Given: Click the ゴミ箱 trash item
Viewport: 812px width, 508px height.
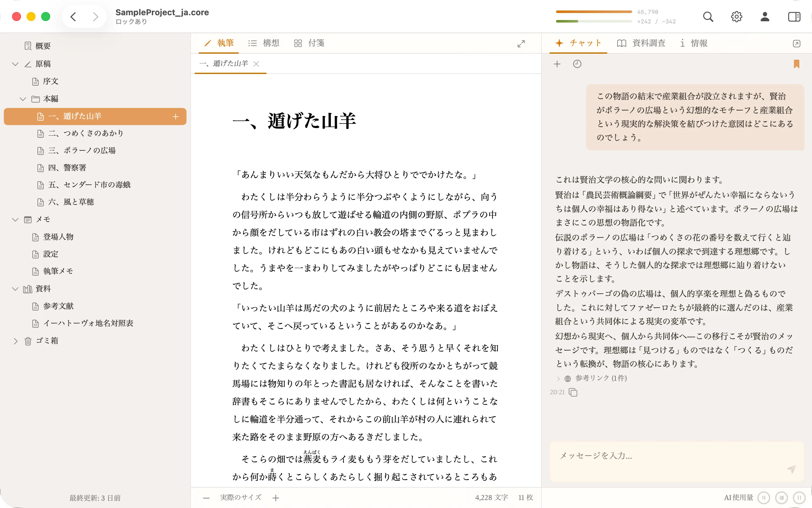Looking at the screenshot, I should [x=41, y=341].
